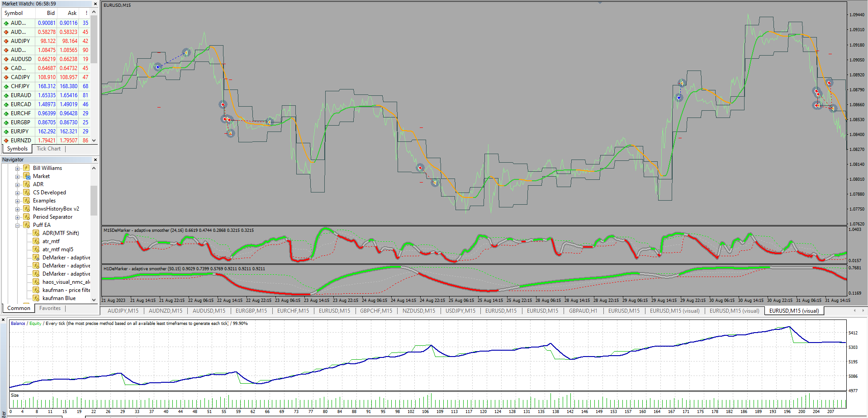868x418 pixels.
Task: Click Market Watch scrollbar down arrow
Action: point(94,141)
